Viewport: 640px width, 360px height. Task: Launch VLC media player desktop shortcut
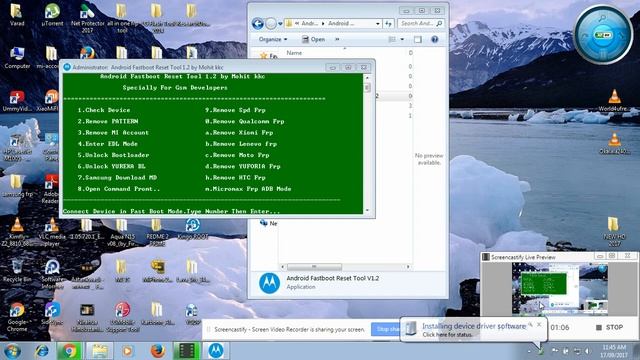tap(52, 232)
